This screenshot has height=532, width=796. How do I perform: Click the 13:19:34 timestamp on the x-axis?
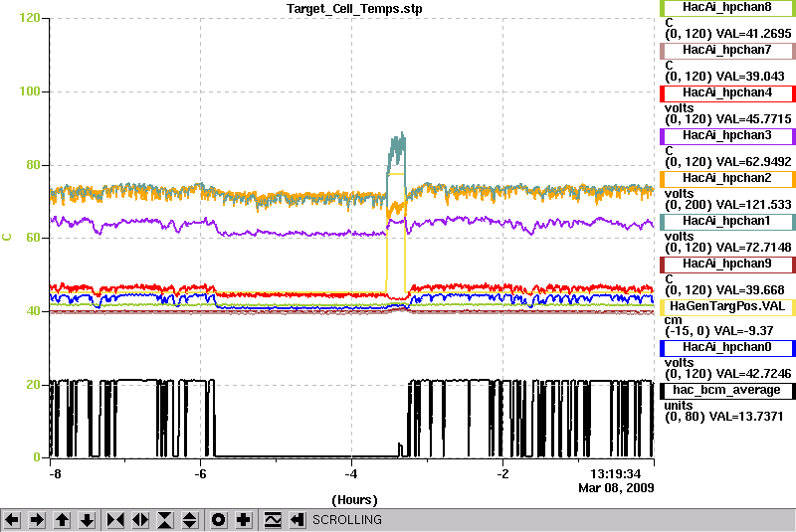(x=615, y=474)
